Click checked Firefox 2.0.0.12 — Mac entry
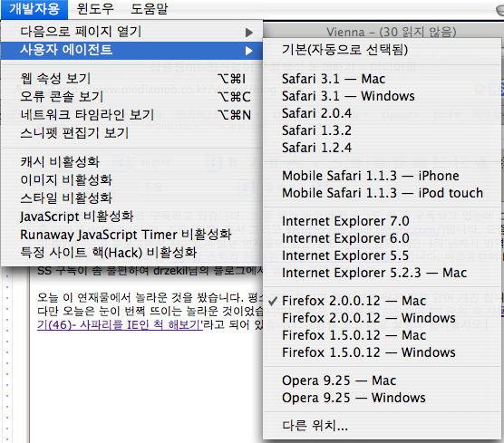The height and width of the screenshot is (443, 504). 382,301
